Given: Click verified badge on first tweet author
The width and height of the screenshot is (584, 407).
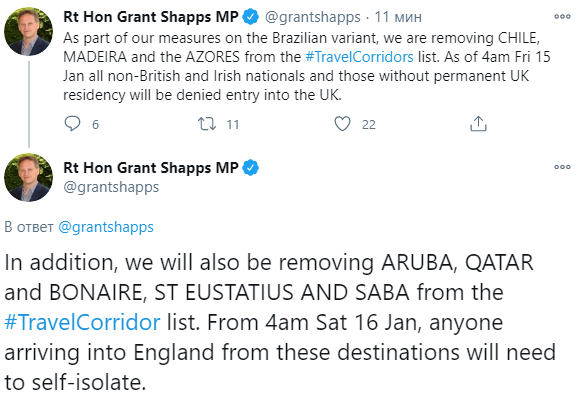Looking at the screenshot, I should click(x=251, y=17).
